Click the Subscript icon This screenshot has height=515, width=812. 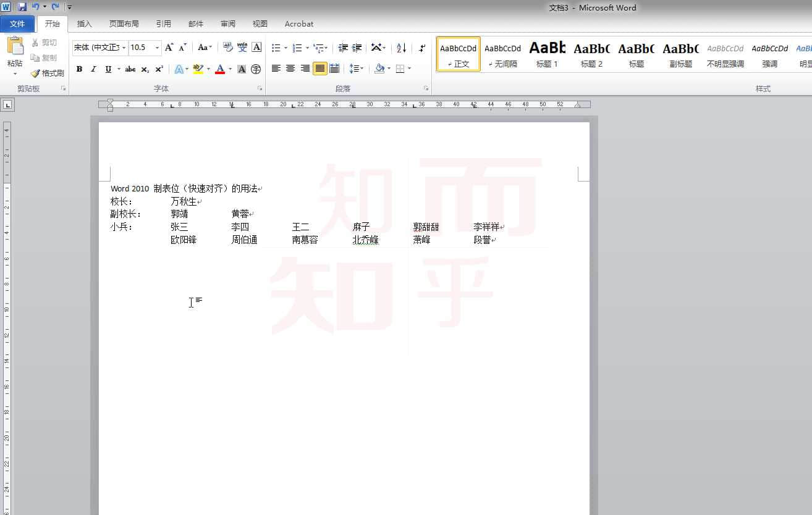point(145,69)
